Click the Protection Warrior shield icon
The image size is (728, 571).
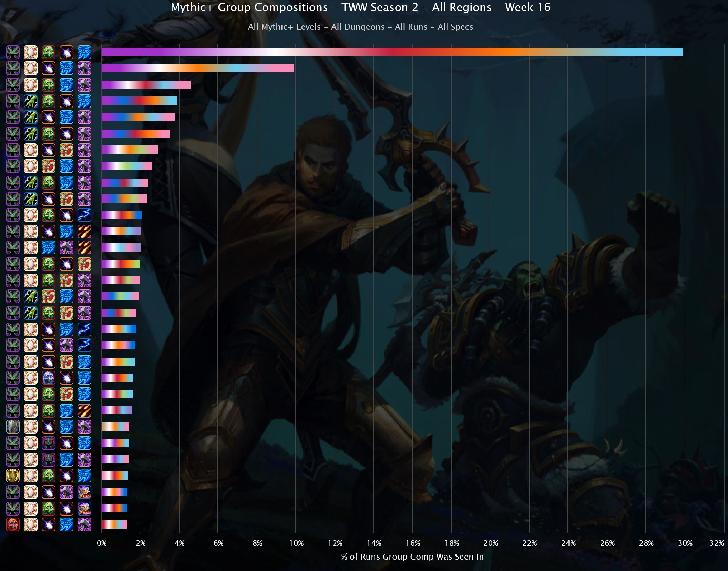pyautogui.click(x=13, y=427)
